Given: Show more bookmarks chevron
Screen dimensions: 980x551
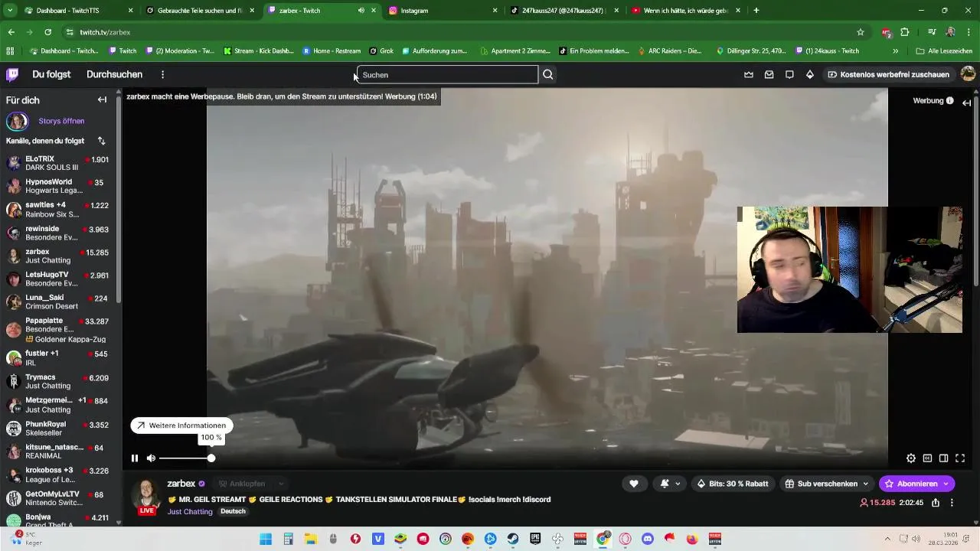Looking at the screenshot, I should point(895,51).
